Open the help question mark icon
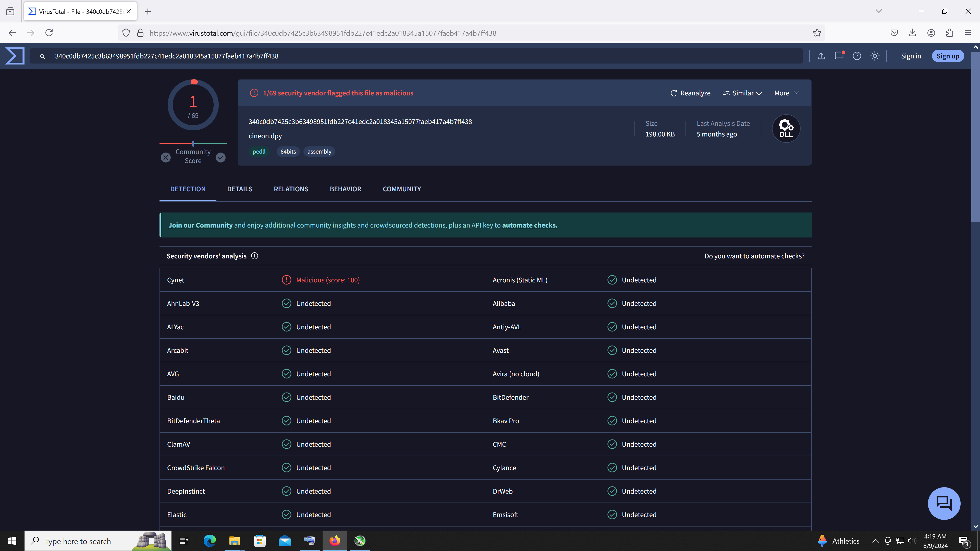Image resolution: width=980 pixels, height=551 pixels. pyautogui.click(x=857, y=56)
